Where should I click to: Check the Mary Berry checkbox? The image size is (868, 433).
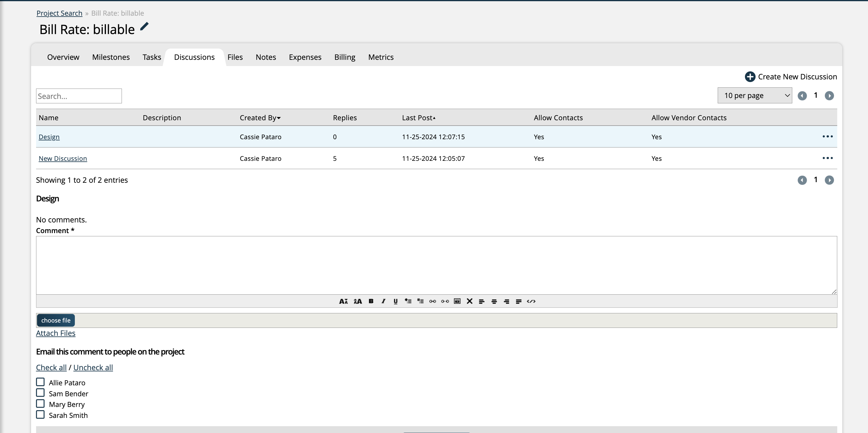click(41, 403)
